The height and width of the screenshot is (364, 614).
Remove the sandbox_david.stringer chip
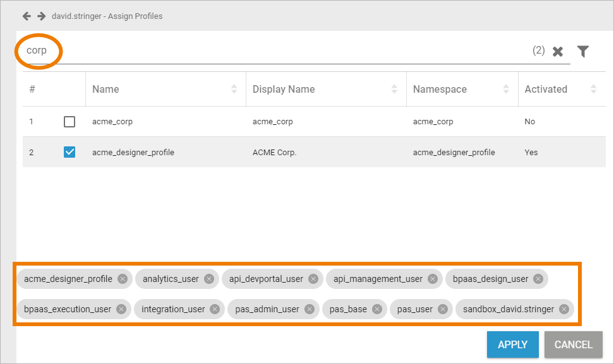(564, 309)
